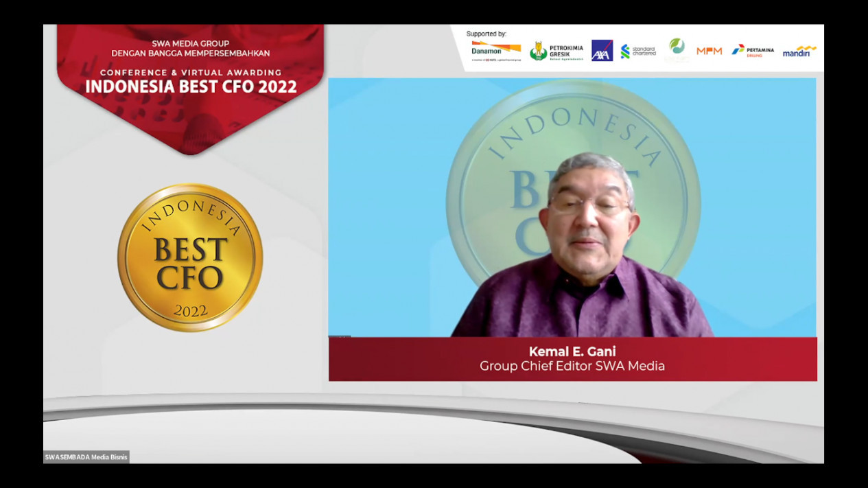Click the gold Best CFO 2022 medal

190,257
